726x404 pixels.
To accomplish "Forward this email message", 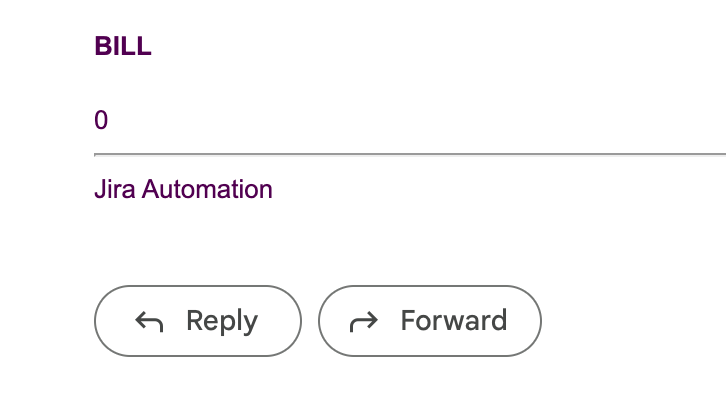I will [430, 321].
